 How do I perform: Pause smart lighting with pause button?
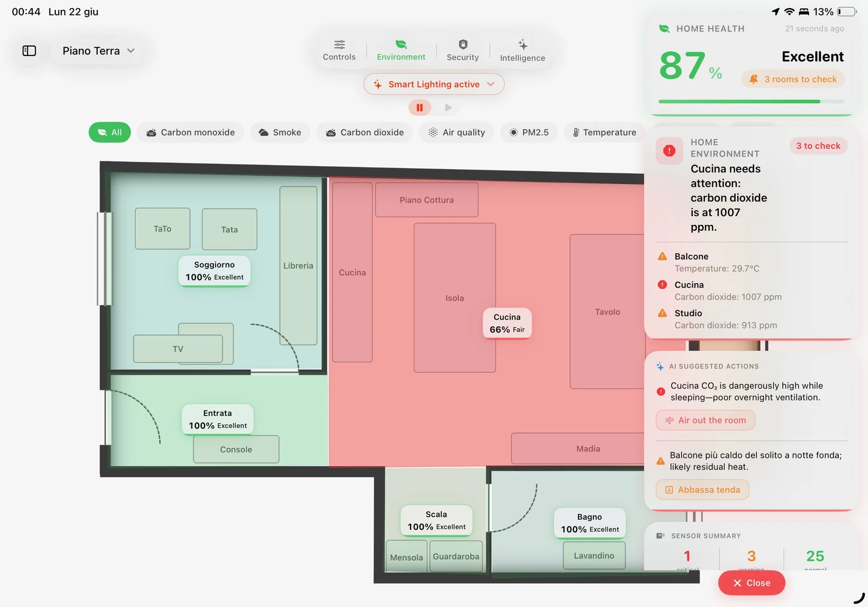coord(419,108)
